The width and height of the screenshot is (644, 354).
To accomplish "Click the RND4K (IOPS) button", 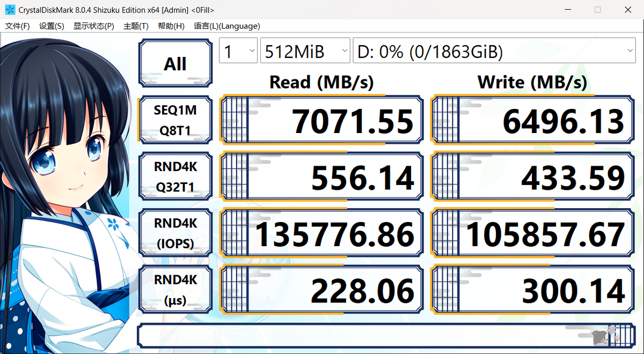I will [x=175, y=233].
